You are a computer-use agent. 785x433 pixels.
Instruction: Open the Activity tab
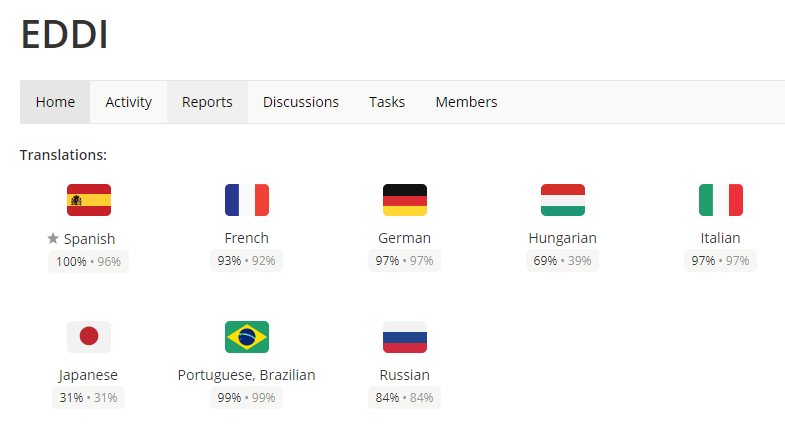(x=128, y=102)
